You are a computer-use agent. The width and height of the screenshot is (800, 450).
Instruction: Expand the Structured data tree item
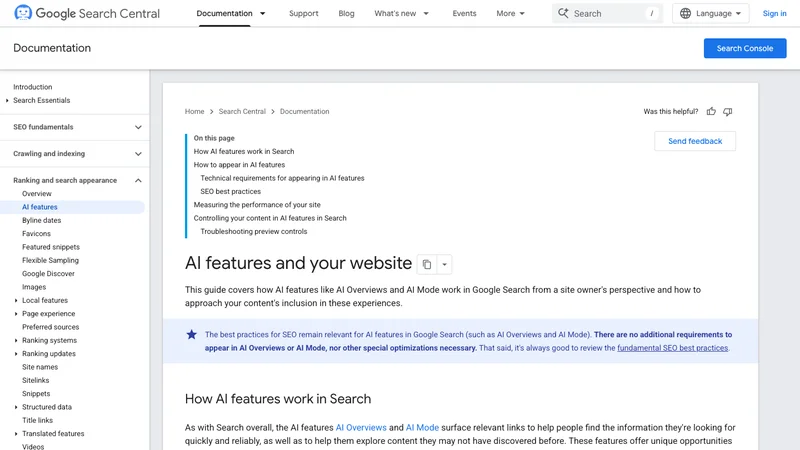[x=16, y=407]
